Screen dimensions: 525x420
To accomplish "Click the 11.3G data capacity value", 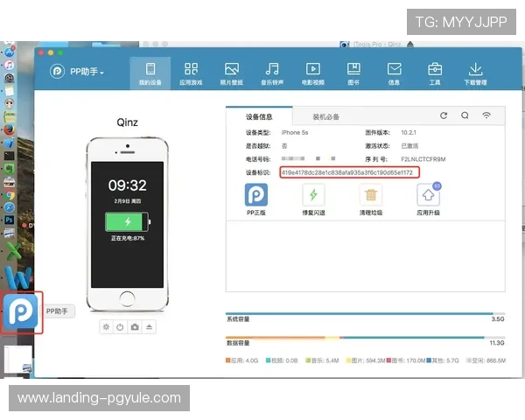I will tap(497, 343).
